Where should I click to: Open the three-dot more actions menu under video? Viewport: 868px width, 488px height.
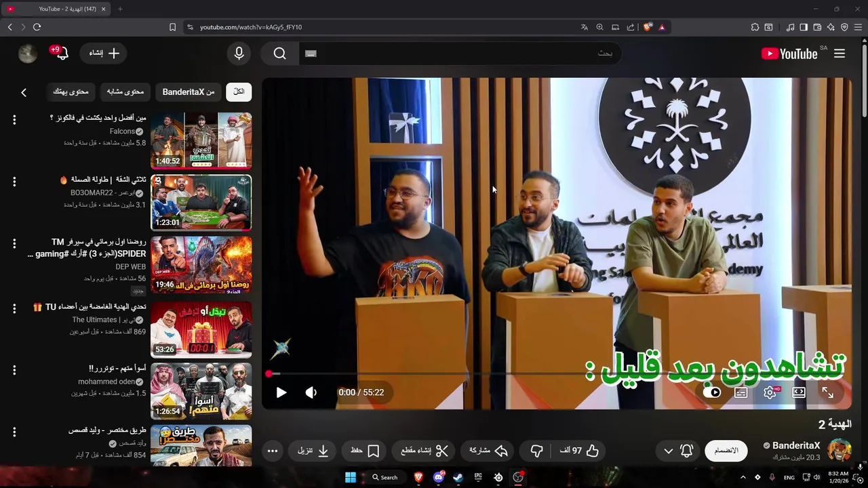(273, 451)
